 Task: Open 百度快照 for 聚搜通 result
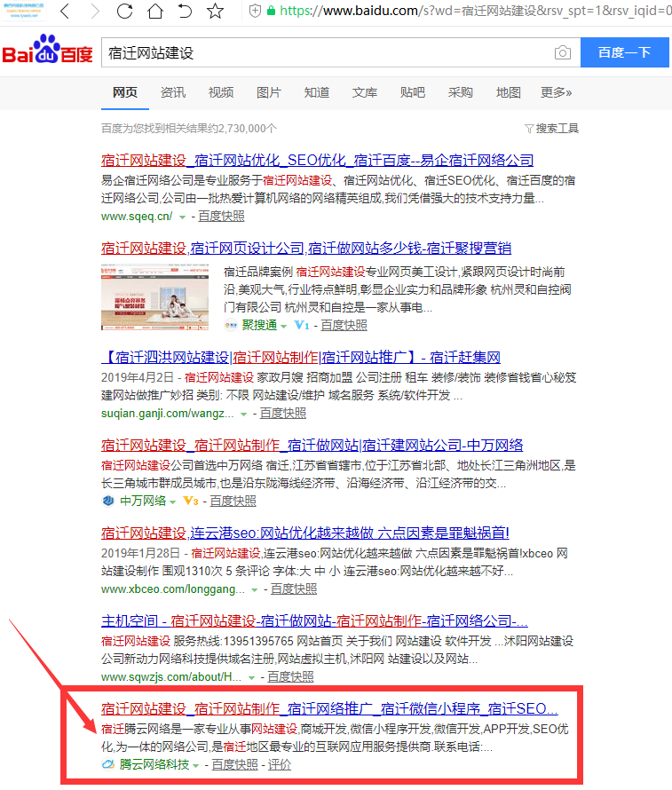pos(344,326)
